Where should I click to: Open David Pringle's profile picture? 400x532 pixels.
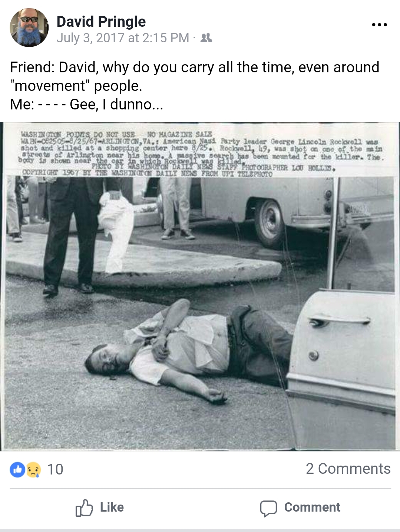pyautogui.click(x=29, y=28)
